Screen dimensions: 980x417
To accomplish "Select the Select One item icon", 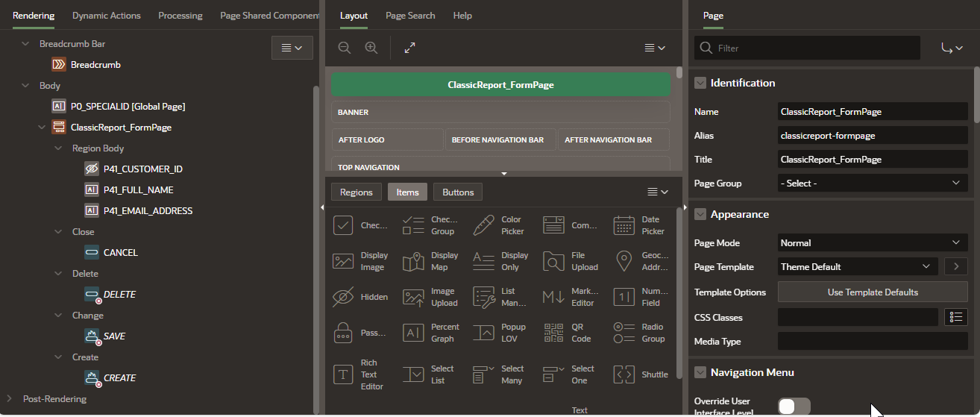I will (x=554, y=374).
